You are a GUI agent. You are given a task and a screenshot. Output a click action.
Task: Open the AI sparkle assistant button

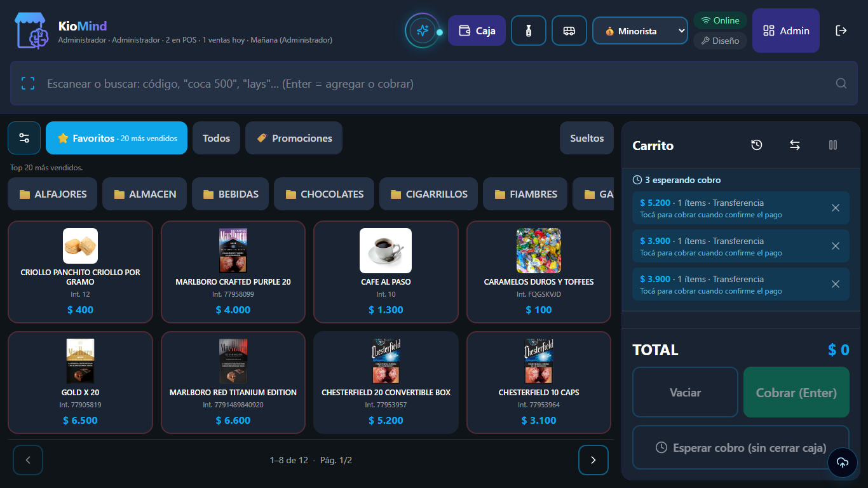pos(422,30)
